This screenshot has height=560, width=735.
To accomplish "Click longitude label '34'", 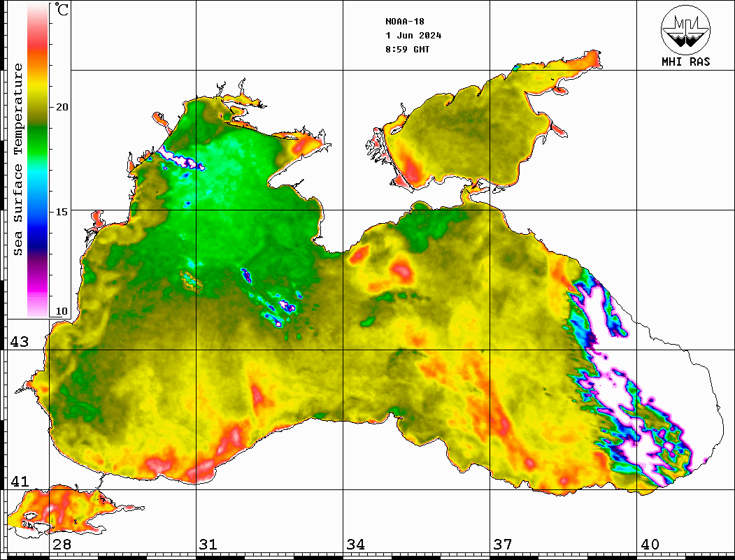I will click(x=356, y=545).
